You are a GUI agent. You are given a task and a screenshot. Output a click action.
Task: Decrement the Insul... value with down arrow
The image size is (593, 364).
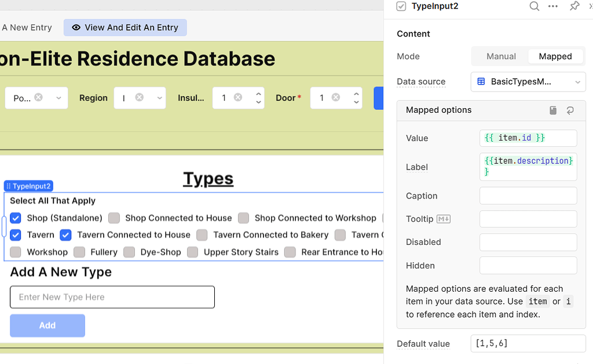[x=259, y=102]
